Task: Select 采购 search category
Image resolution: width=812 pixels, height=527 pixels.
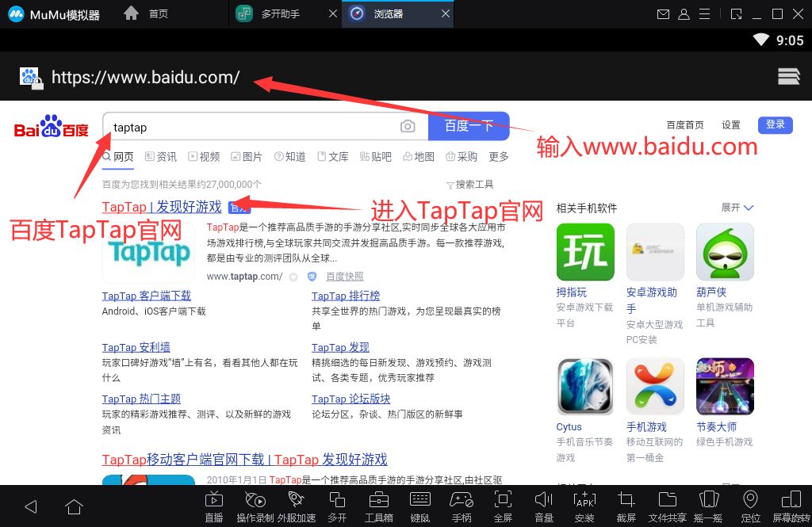Action: [462, 156]
